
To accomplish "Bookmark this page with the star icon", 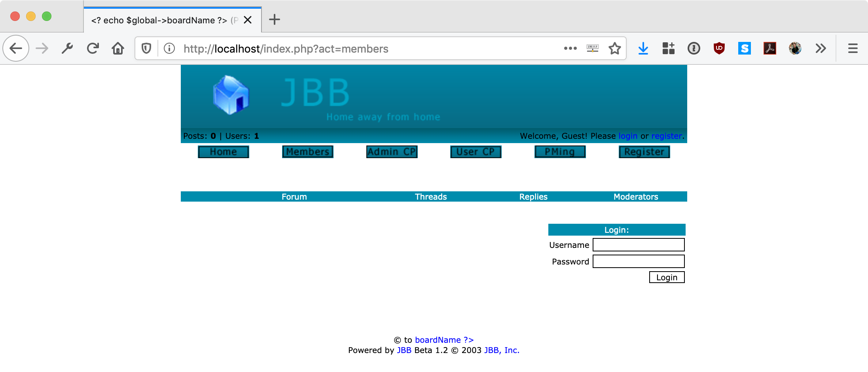I will coord(614,49).
